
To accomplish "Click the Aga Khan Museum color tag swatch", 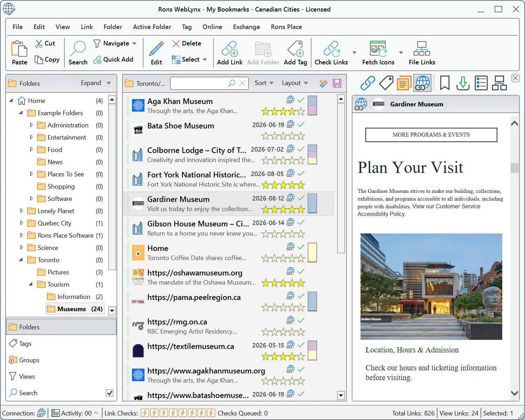I will click(x=312, y=106).
